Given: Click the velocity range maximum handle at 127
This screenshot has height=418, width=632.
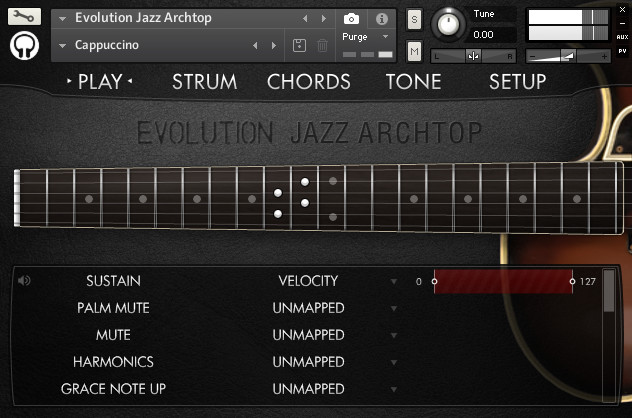Looking at the screenshot, I should (572, 281).
